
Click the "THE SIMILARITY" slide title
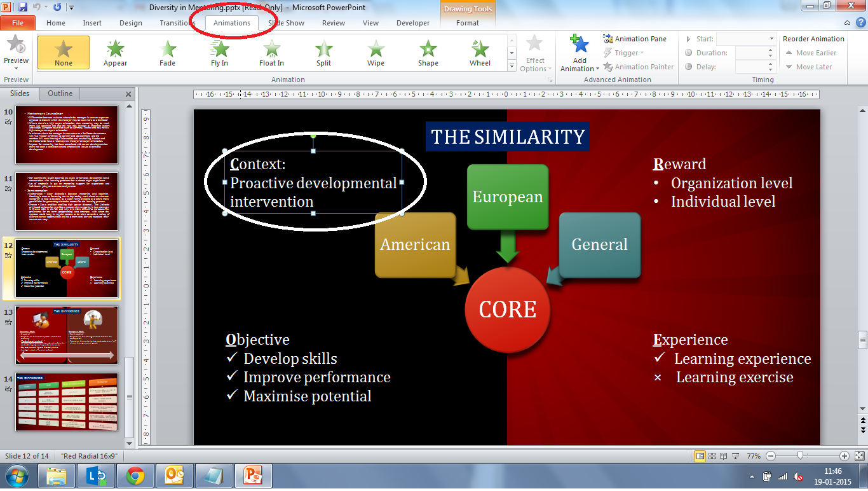pyautogui.click(x=508, y=137)
